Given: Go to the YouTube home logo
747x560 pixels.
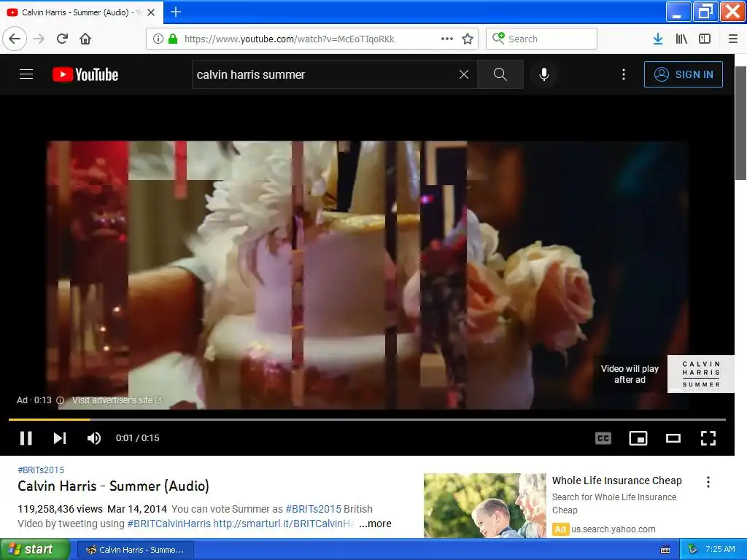Looking at the screenshot, I should 85,75.
